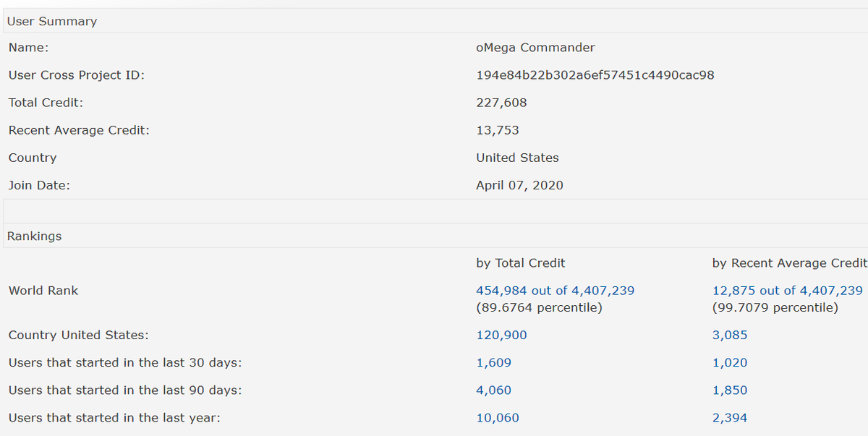Screen dimensions: 868x436
Task: Open last year recent average rank 2,394
Action: (730, 418)
